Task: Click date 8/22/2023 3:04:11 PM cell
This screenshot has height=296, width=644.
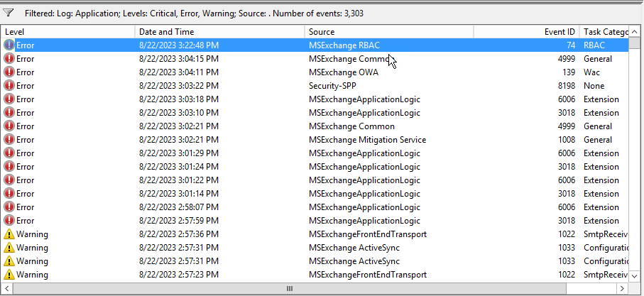Action: pos(179,72)
